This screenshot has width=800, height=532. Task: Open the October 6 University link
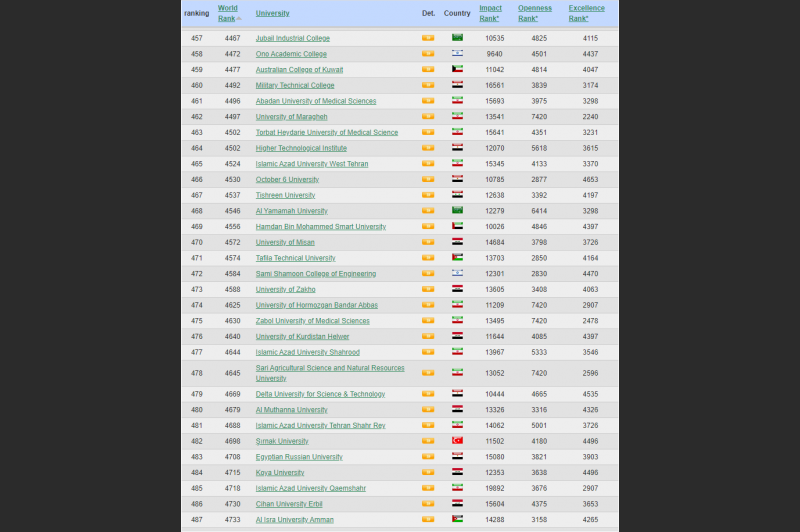coord(289,180)
